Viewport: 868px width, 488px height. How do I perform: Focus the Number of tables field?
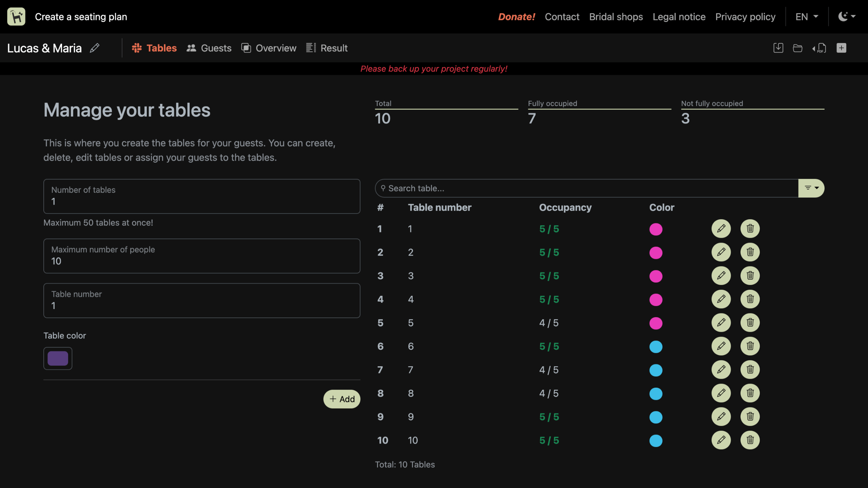click(202, 196)
